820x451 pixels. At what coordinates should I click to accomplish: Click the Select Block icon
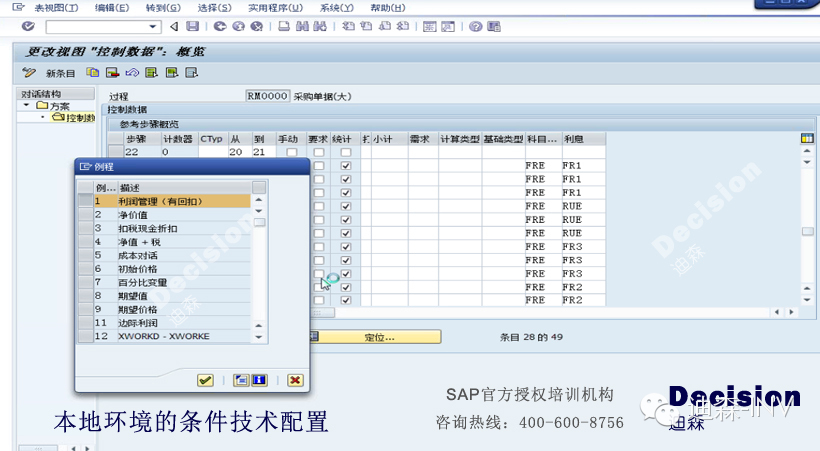pyautogui.click(x=172, y=72)
